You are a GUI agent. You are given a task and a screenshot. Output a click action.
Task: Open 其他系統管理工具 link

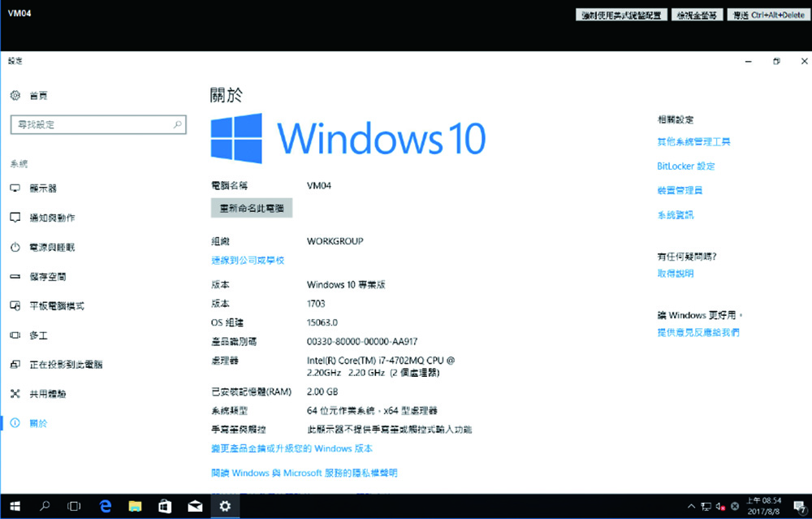tap(693, 141)
